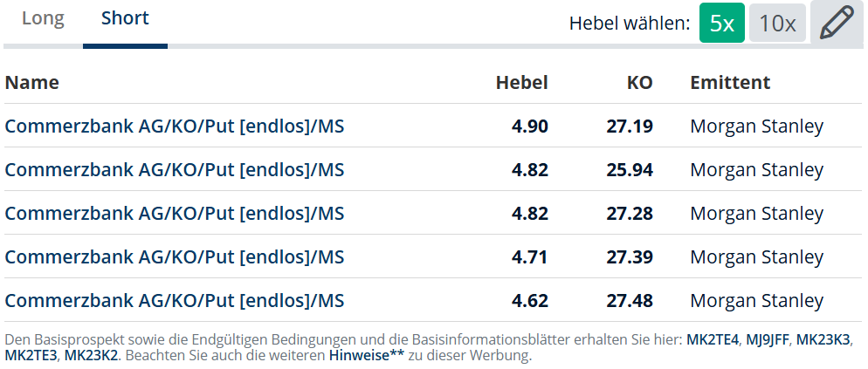
Task: Select the 10x leverage toggle
Action: click(x=777, y=23)
